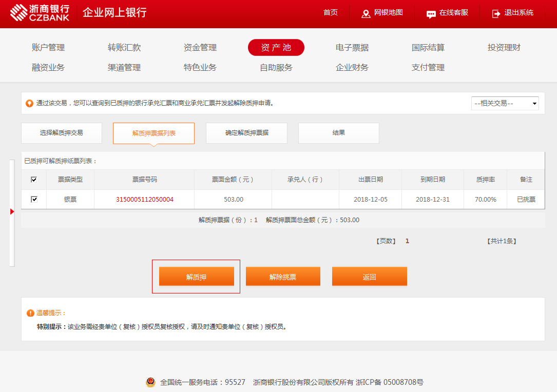Screen dimensions: 557x392
Task: Click the orange 温馨提示 warning icon
Action: [x=30, y=313]
